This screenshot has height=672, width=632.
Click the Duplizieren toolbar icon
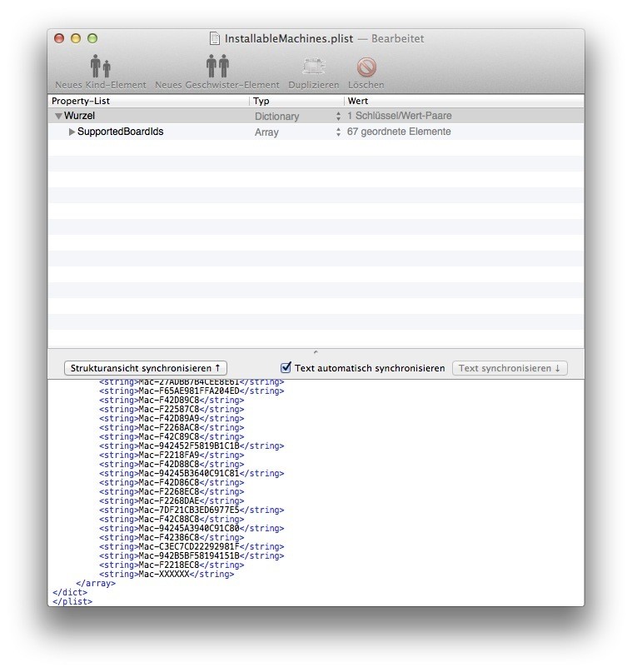[314, 67]
